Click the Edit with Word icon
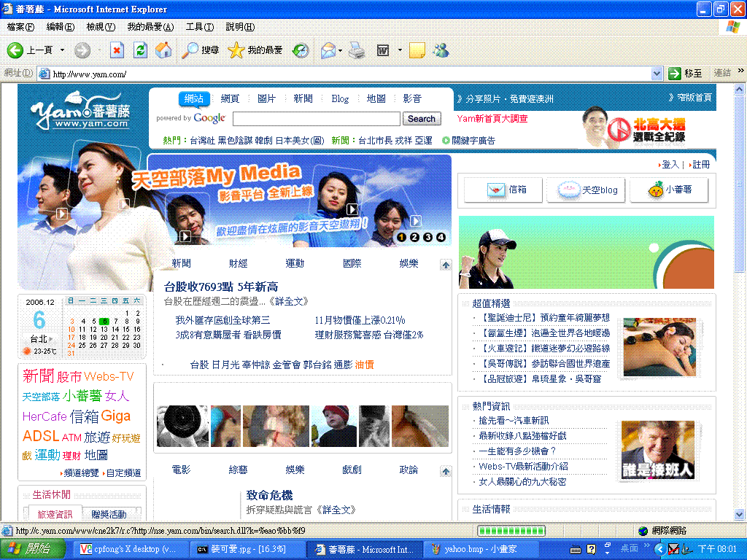The height and width of the screenshot is (560, 747). coord(383,50)
